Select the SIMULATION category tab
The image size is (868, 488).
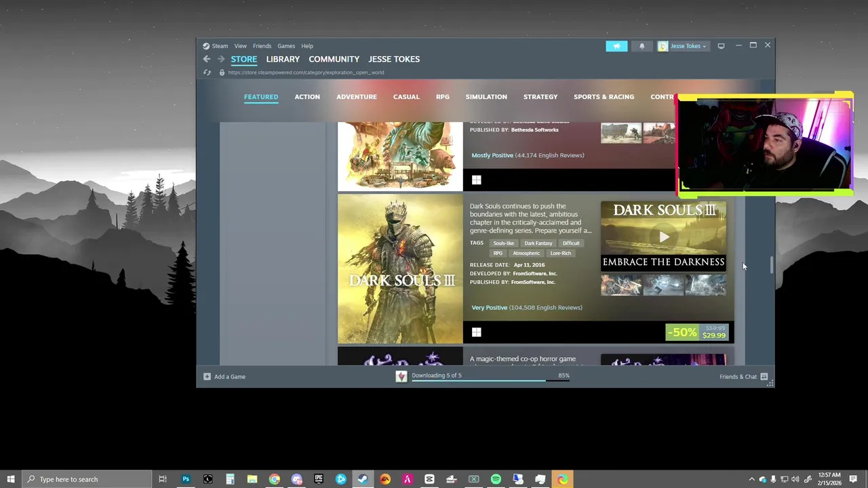click(x=486, y=97)
